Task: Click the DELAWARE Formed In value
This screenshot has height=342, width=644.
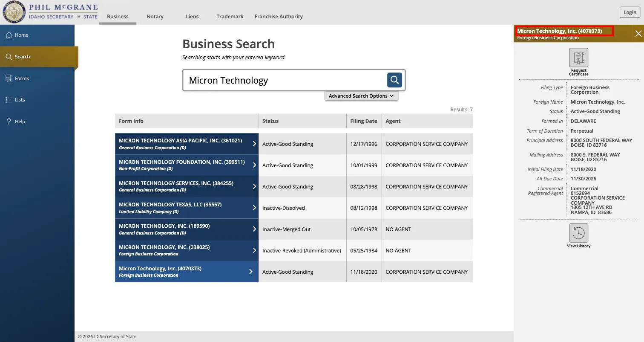Action: tap(583, 121)
